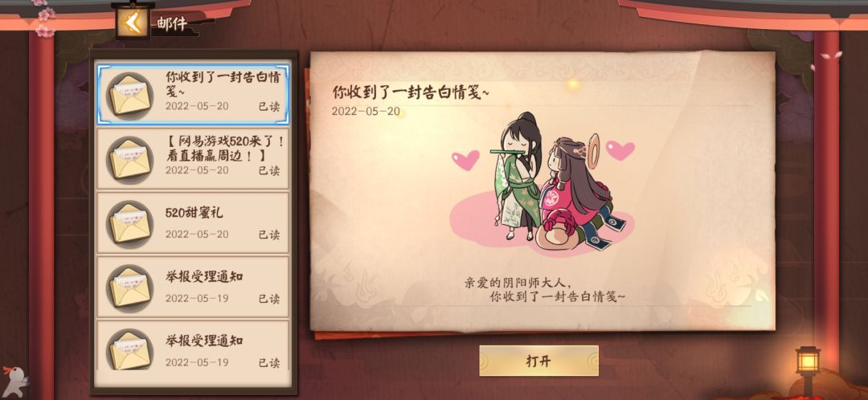Screen dimensions: 868x400
Task: Click the 邮件 title label
Action: click(x=172, y=24)
